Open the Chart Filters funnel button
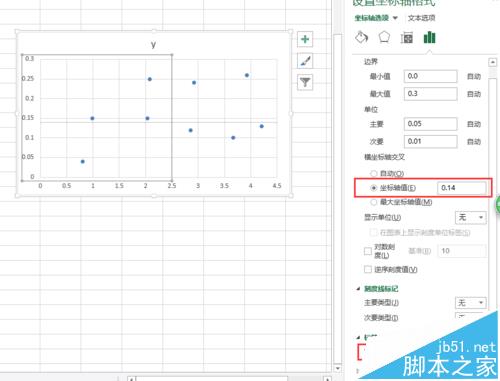This screenshot has width=500, height=381. coord(305,82)
